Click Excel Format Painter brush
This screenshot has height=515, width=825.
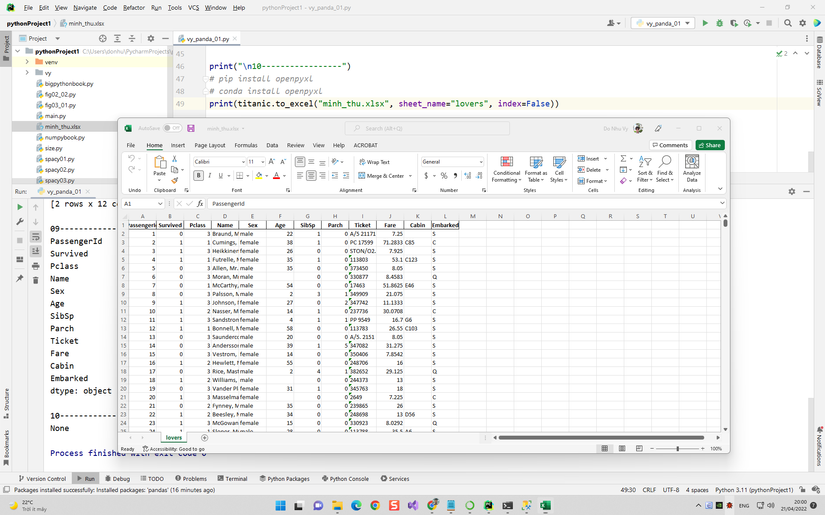point(174,180)
